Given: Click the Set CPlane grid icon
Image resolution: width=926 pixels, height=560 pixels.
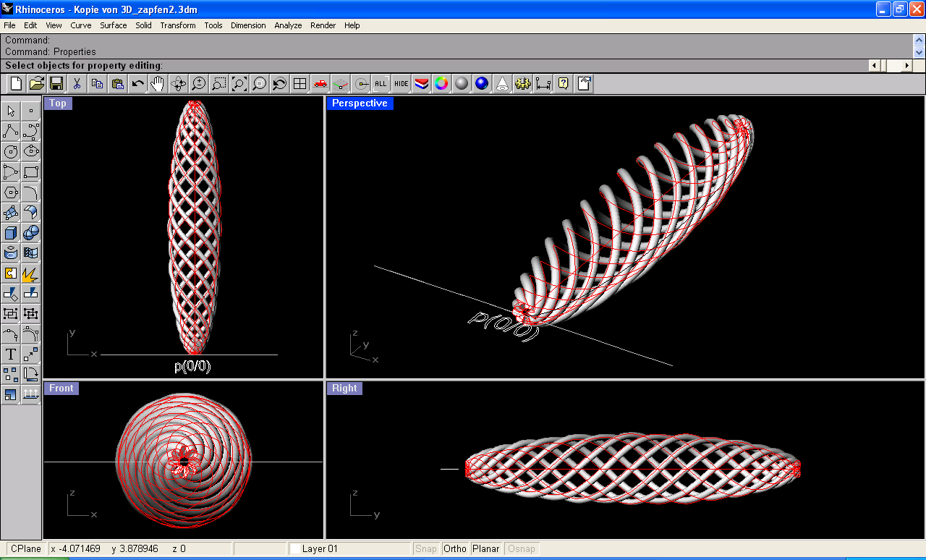Looking at the screenshot, I should pos(340,84).
